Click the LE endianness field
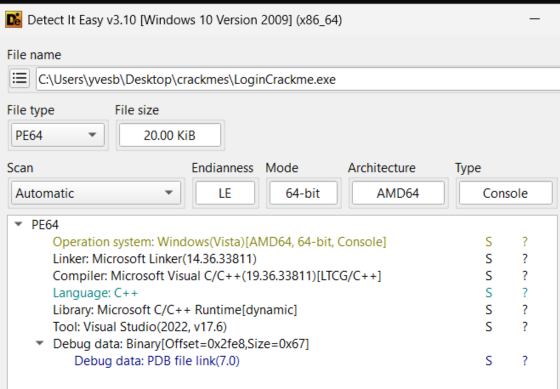Viewport: 560px width, 389px height. (225, 193)
